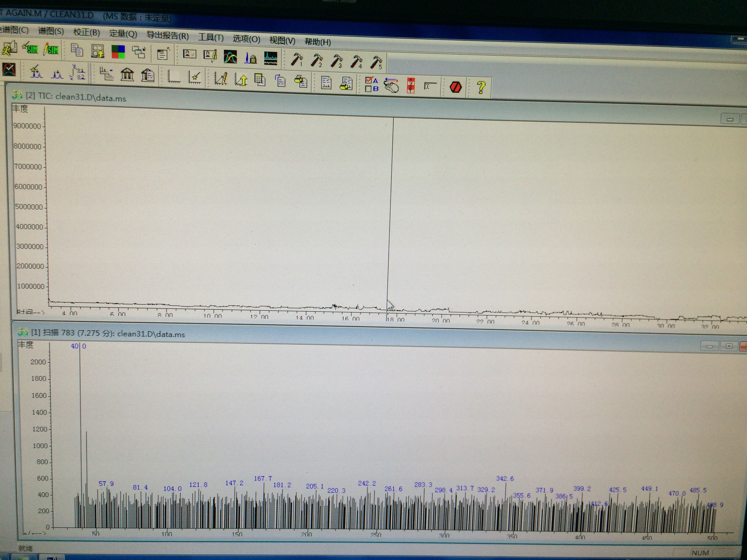Toggle the A/B checkbox selection icon

(371, 84)
